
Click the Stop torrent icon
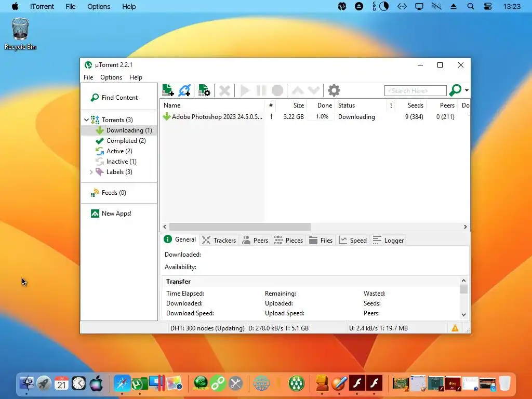[x=277, y=90]
